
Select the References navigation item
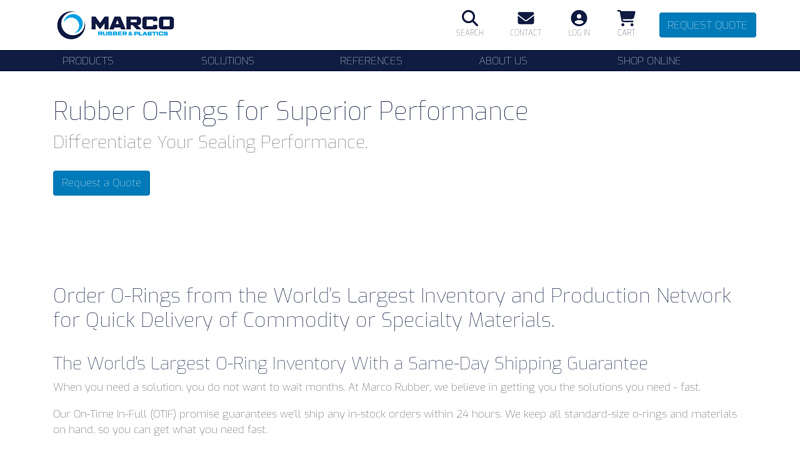[371, 61]
